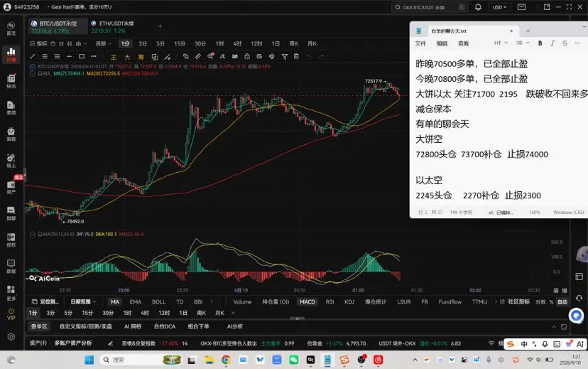Apply italic formatting in Notepad

[x=552, y=43]
